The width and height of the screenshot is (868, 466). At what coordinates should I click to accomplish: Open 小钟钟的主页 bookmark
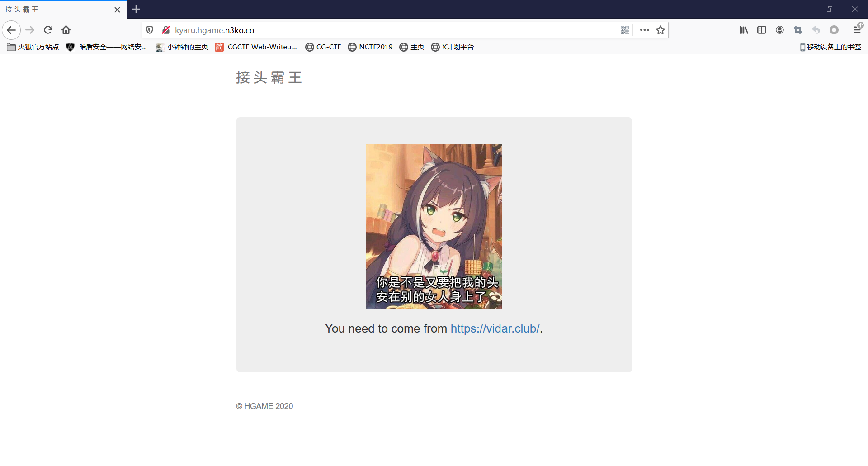click(x=182, y=47)
